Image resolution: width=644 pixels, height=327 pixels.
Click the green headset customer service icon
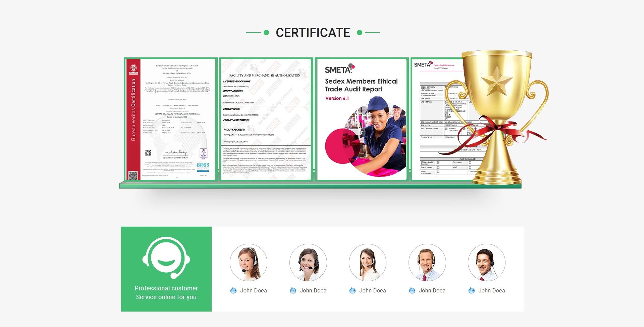pyautogui.click(x=166, y=258)
